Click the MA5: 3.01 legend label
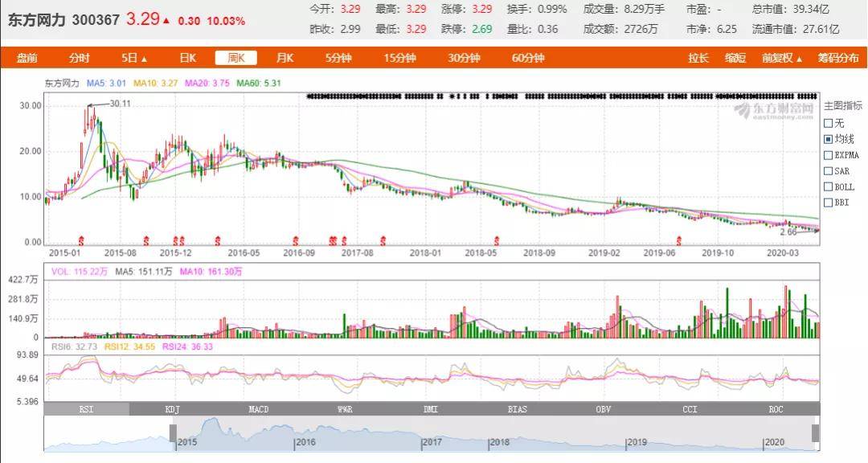Screen dimensions: 868x463 tap(106, 83)
